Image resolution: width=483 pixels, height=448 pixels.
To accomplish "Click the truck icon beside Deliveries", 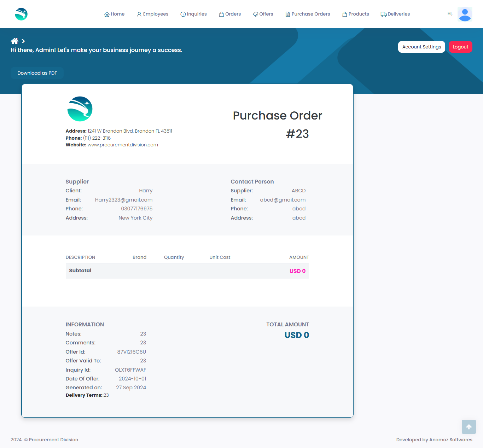I will click(384, 14).
